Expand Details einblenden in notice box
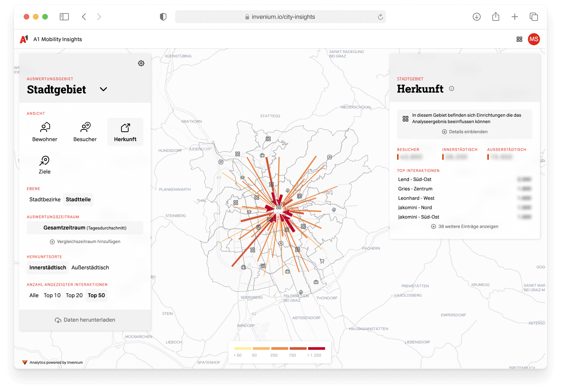561x392 pixels. 465,132
